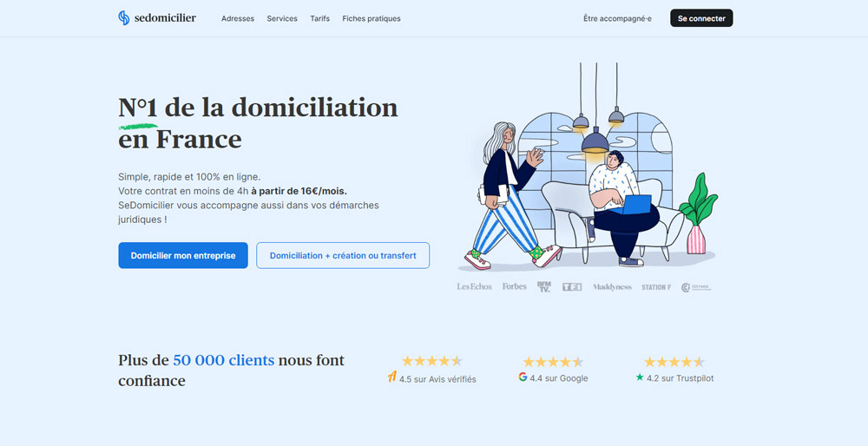Image resolution: width=868 pixels, height=446 pixels.
Task: Open the Fiches pratiques menu
Action: pos(372,18)
